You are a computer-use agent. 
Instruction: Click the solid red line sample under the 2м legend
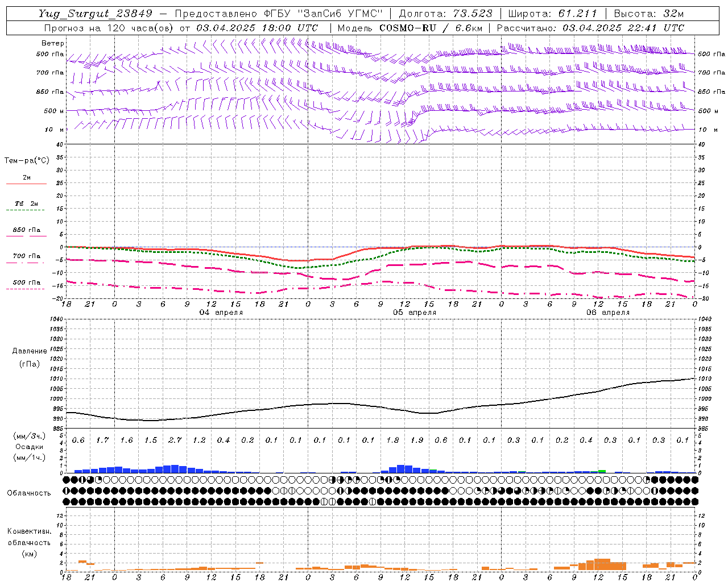coord(26,184)
